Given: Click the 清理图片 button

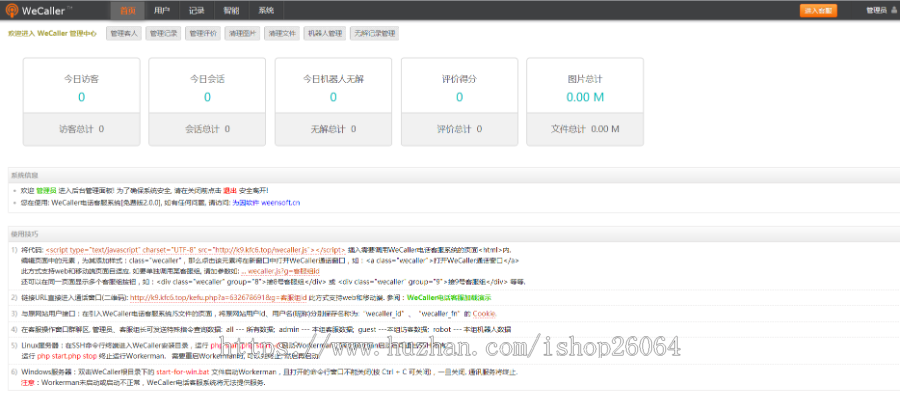Looking at the screenshot, I should pyautogui.click(x=242, y=33).
